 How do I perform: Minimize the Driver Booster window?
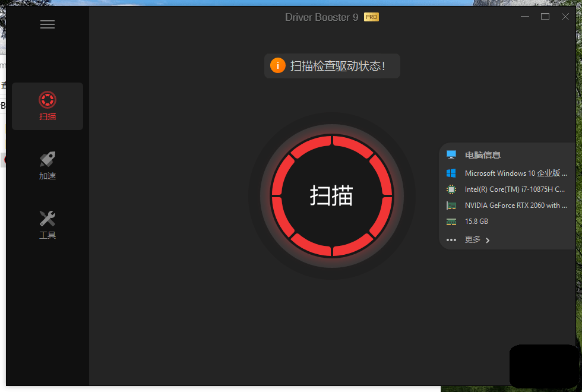click(x=525, y=17)
